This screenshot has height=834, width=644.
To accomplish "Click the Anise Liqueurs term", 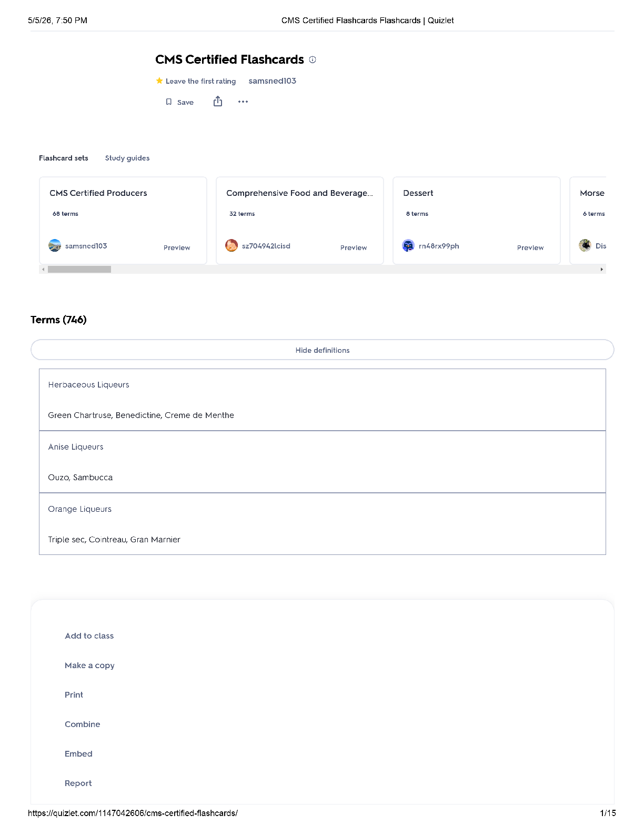I will (x=76, y=447).
